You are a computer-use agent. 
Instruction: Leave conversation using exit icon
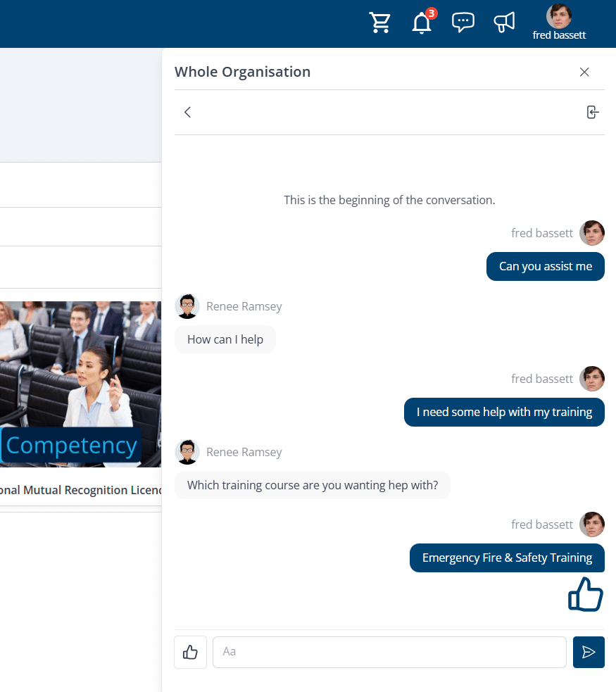pyautogui.click(x=593, y=112)
